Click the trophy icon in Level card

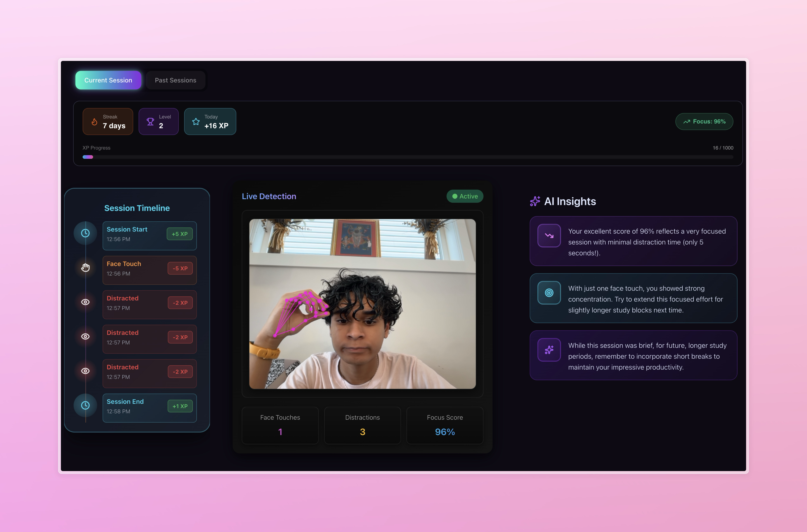tap(150, 122)
